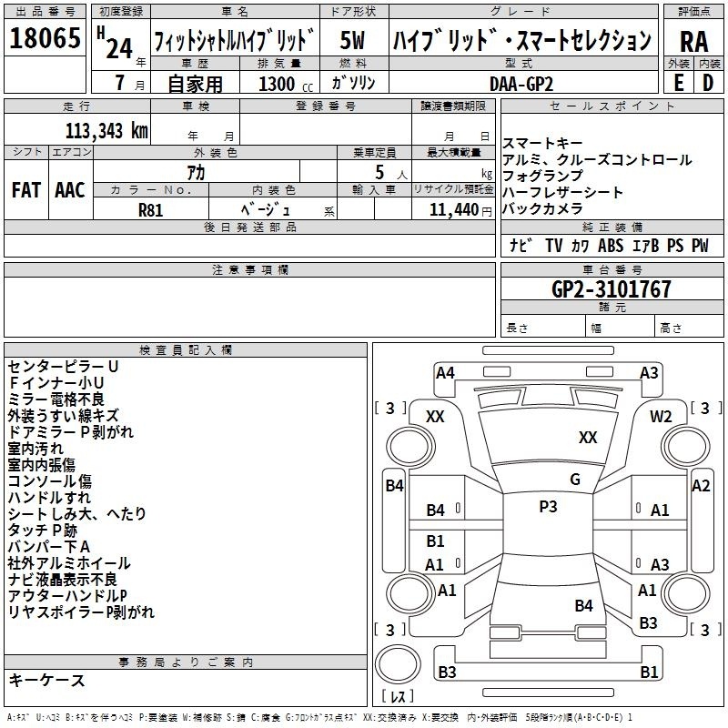Click the G glass-chip mark on diagram
This screenshot has width=728, height=728.
(574, 480)
